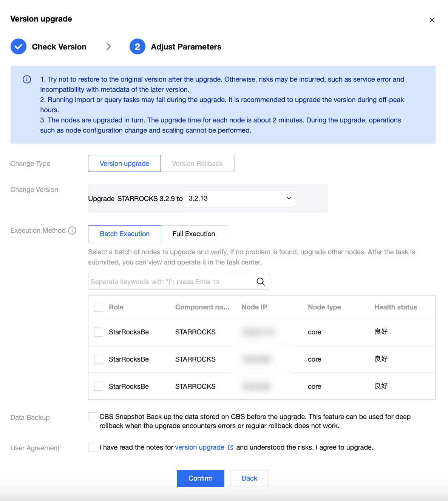
Task: Click the search magnifier icon
Action: tap(261, 281)
